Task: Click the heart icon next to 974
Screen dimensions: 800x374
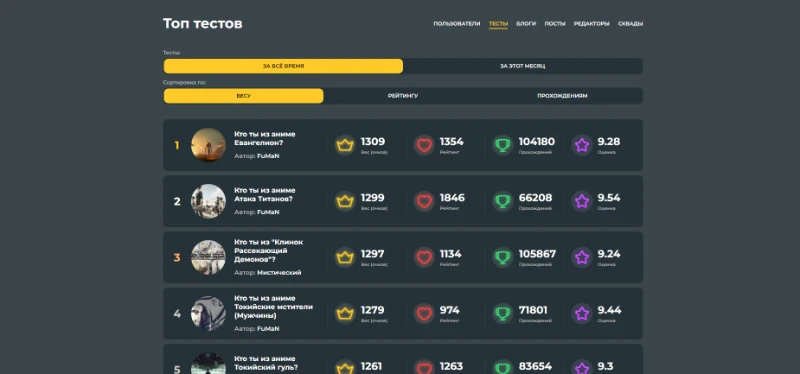Action: [424, 313]
